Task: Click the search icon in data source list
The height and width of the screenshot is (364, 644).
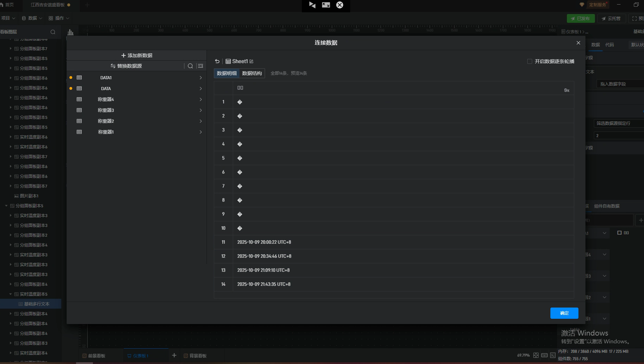Action: (x=190, y=66)
